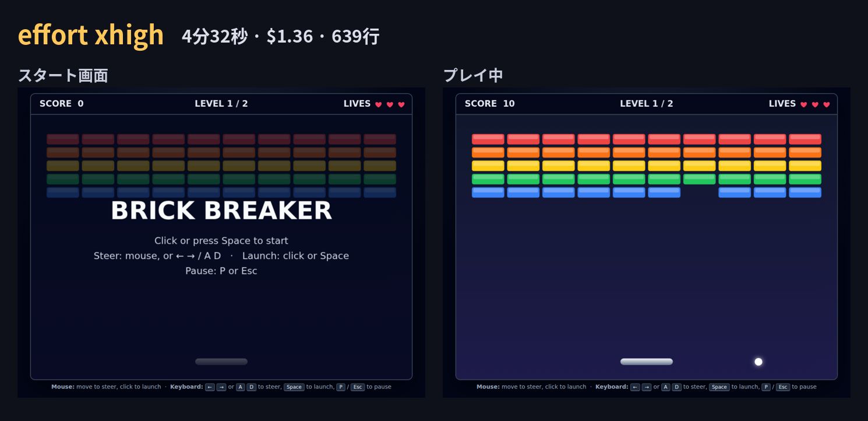868x421 pixels.
Task: Click 'LEVEL 1 / 2' in the playing screen
Action: (x=647, y=104)
